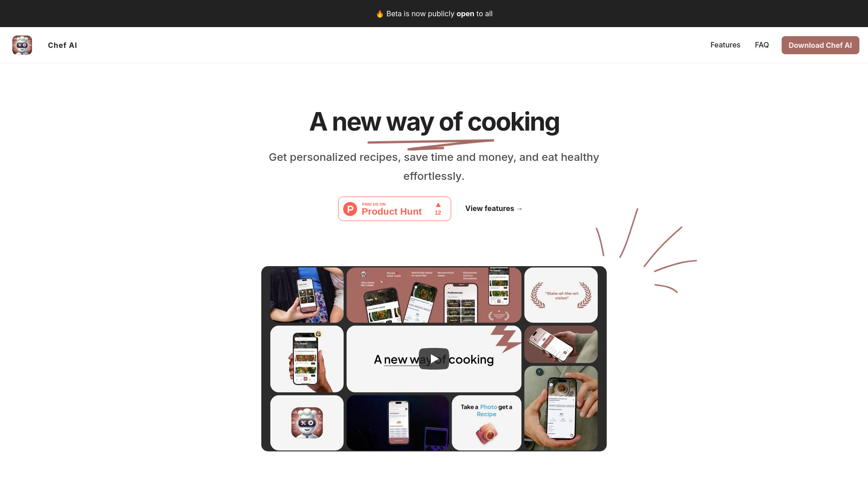The image size is (868, 488).
Task: Click the FAQ navigation menu item
Action: [x=762, y=45]
